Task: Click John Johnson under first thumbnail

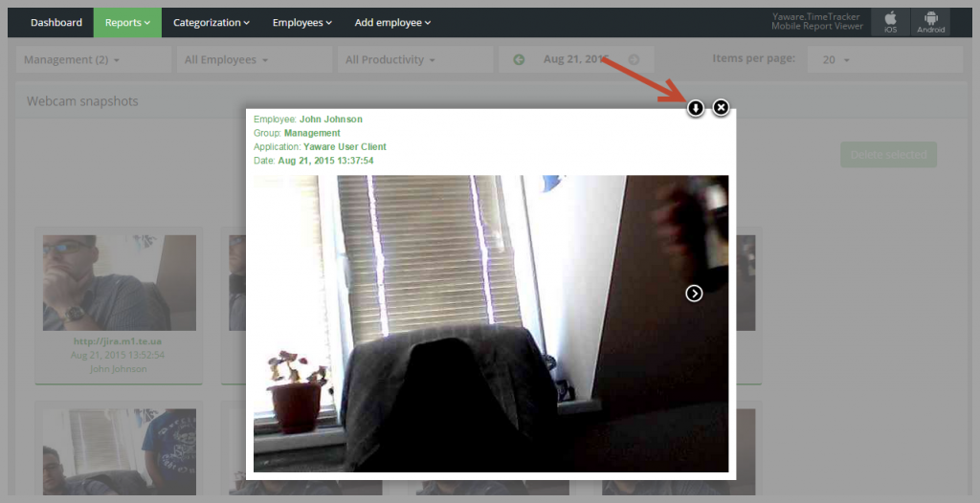Action: [x=119, y=369]
